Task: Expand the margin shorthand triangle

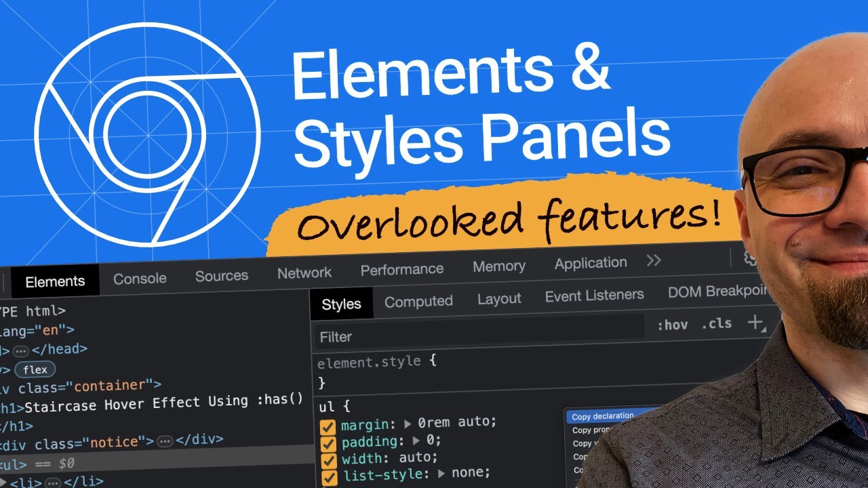Action: 408,424
